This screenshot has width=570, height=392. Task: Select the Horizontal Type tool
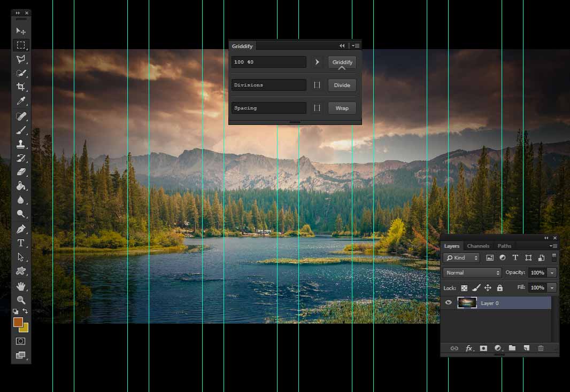[x=21, y=242]
